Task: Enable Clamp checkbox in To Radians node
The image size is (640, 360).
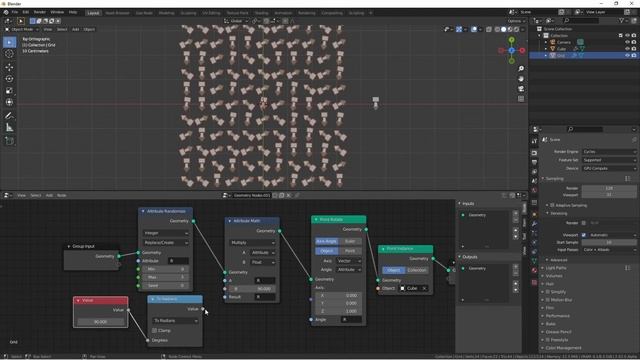Action: pos(154,330)
